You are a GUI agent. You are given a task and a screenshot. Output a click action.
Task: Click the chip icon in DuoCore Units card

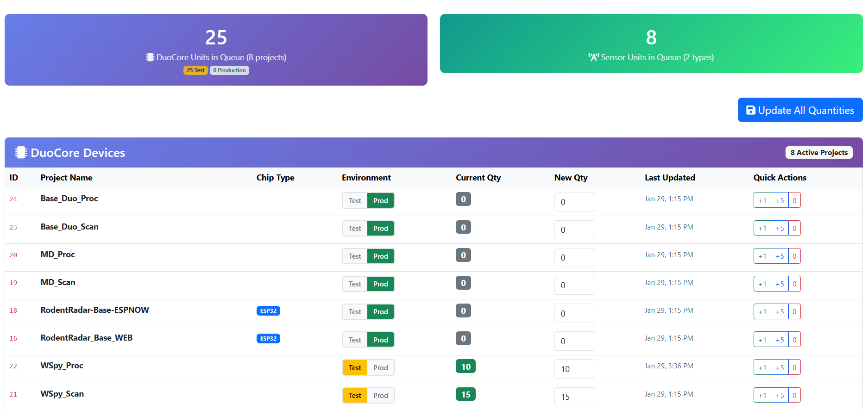click(x=150, y=57)
